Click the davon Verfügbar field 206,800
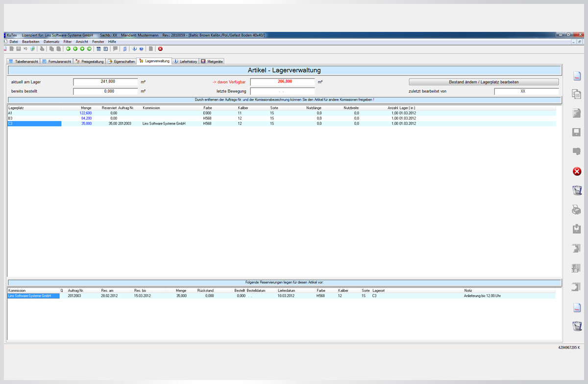Screen dimensions: 588x384 (283, 81)
